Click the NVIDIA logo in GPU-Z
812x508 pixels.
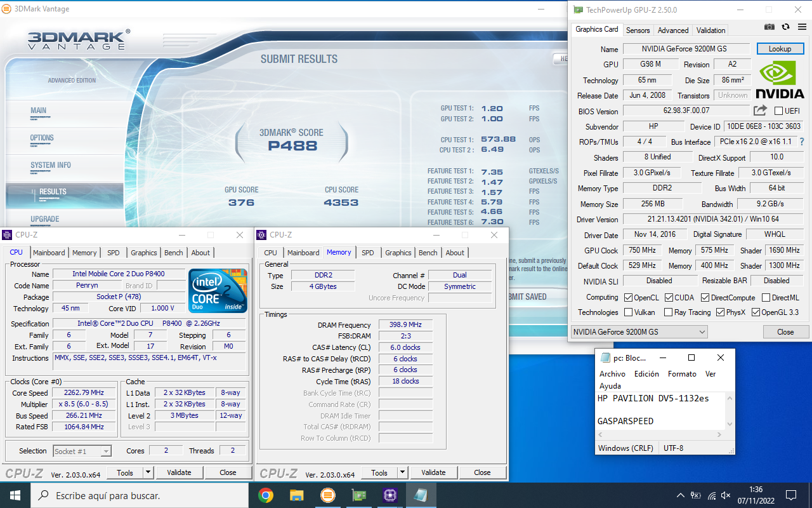780,80
